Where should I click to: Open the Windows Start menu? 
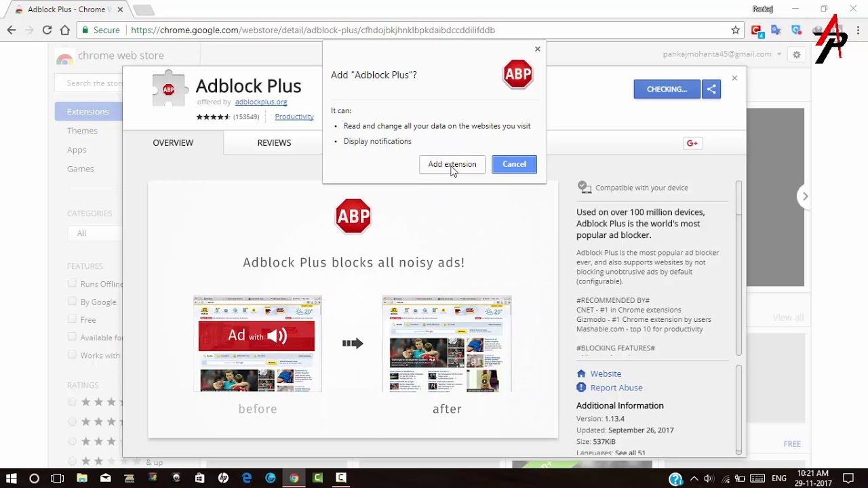click(x=12, y=478)
